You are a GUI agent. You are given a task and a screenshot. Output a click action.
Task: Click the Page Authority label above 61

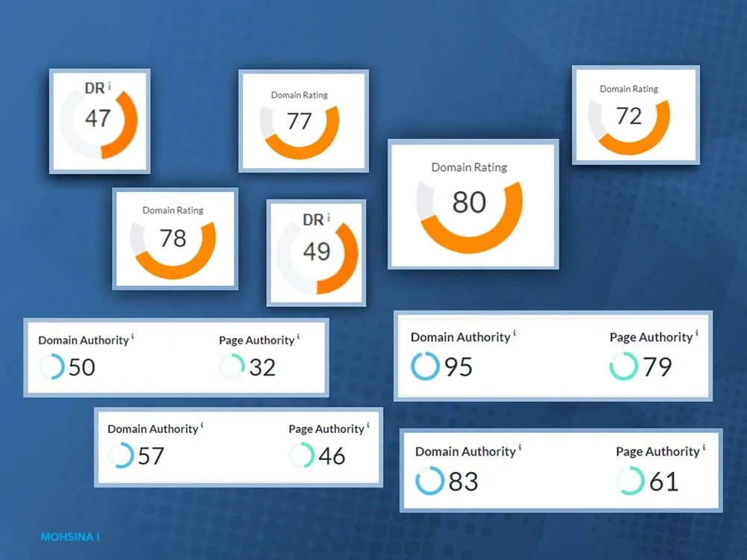658,452
